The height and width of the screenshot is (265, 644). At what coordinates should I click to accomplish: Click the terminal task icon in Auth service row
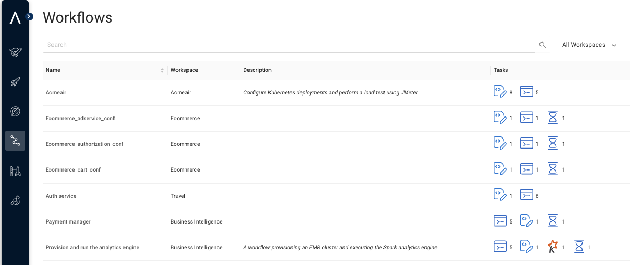click(x=526, y=195)
